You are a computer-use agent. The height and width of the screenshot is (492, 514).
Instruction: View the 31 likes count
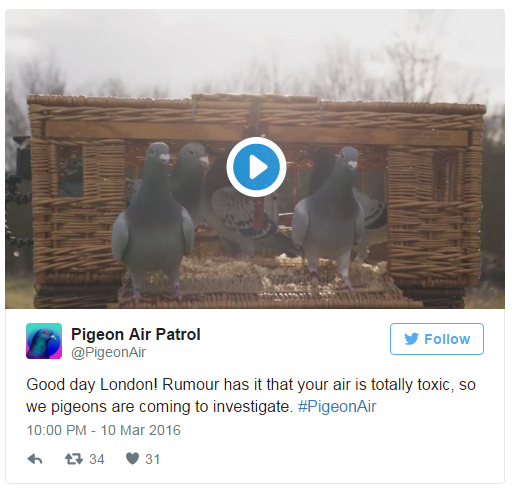153,459
